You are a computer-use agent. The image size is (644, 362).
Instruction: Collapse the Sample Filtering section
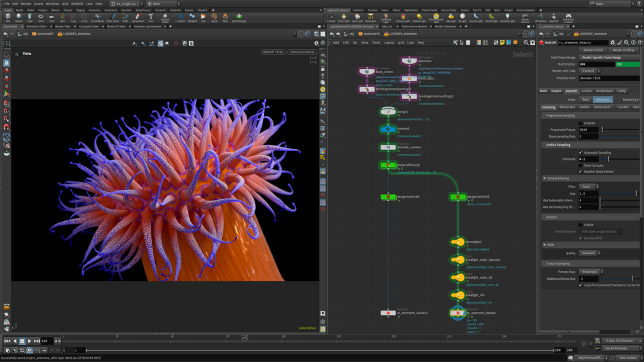[545, 179]
